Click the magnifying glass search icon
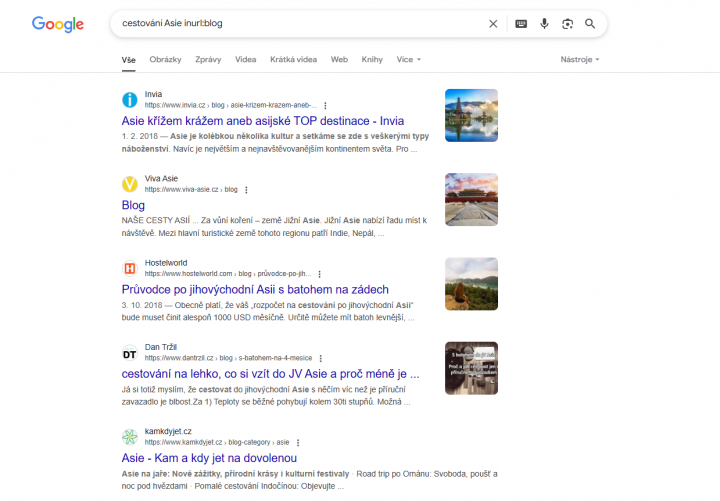Image resolution: width=720 pixels, height=501 pixels. pos(590,24)
